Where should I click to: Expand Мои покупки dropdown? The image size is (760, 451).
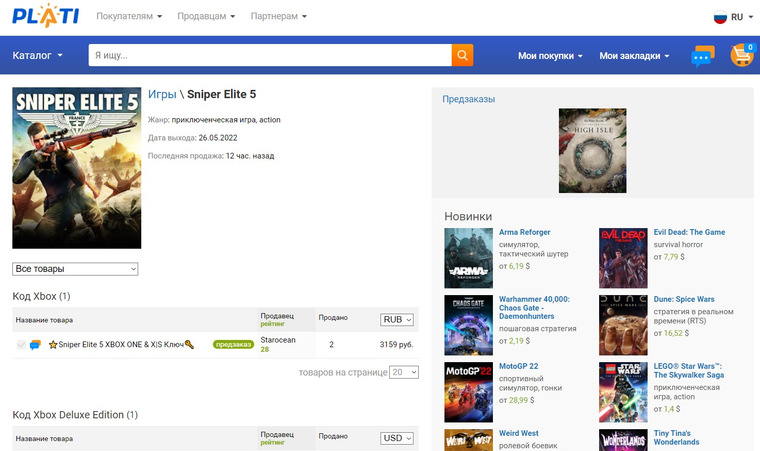(550, 56)
